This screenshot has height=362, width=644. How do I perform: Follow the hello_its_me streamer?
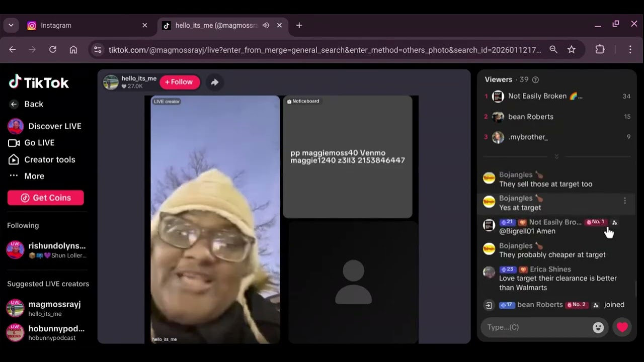(x=179, y=82)
